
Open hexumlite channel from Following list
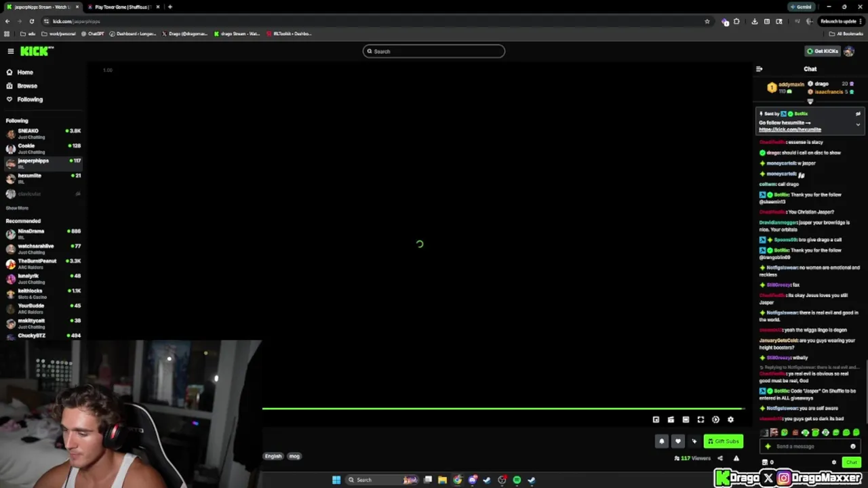tap(43, 178)
